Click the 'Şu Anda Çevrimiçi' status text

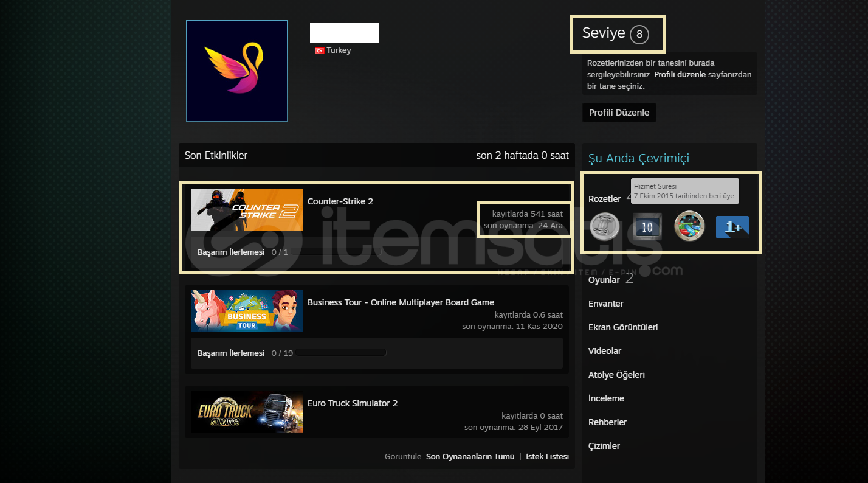click(x=639, y=159)
